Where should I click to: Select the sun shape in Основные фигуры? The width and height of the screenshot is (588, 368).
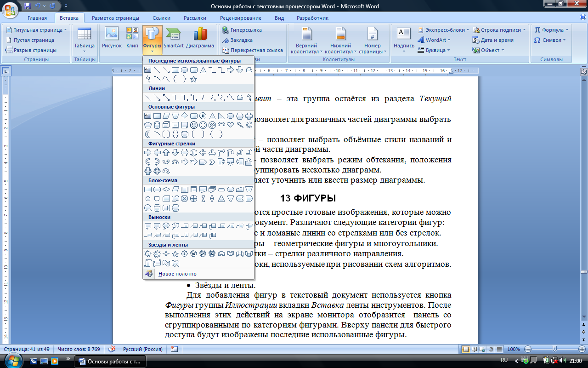click(249, 125)
